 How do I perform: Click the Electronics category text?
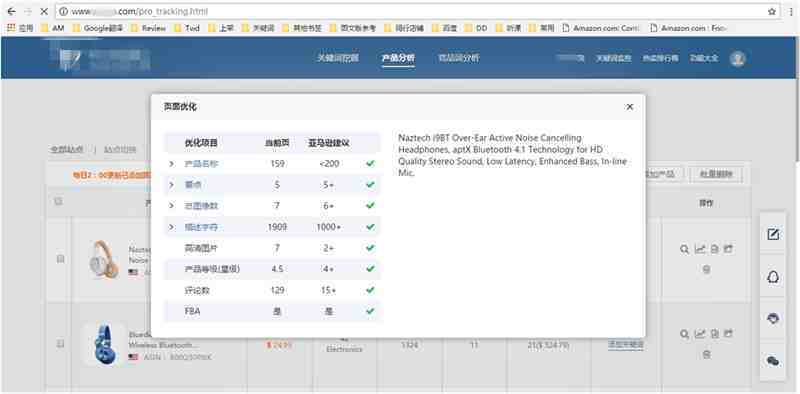344,350
